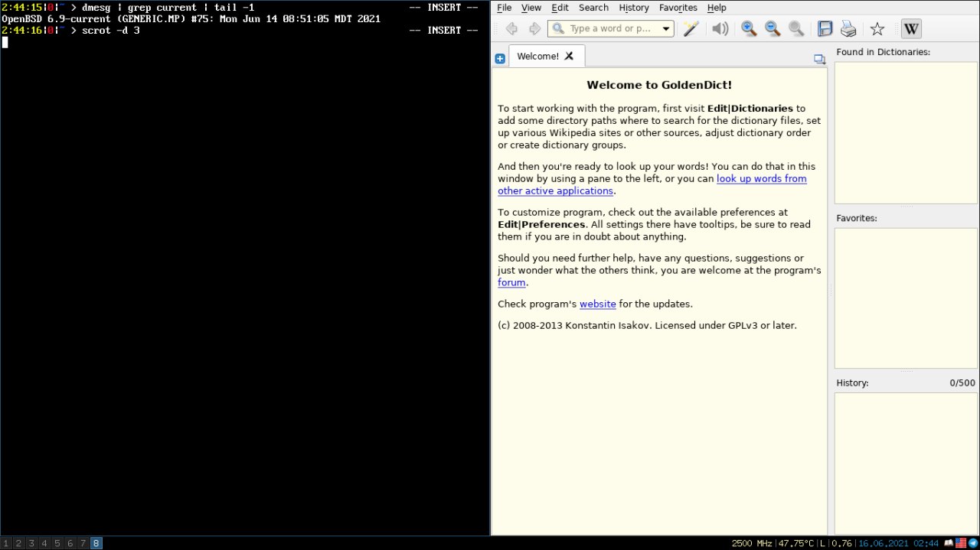Click 'scrot -d 3' command in terminal

[110, 31]
